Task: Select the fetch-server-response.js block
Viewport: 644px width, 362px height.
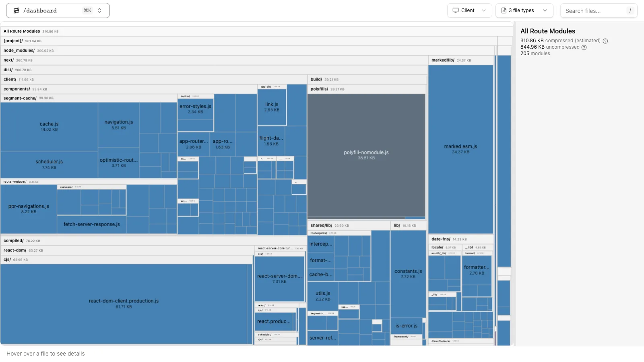Action: 92,224
